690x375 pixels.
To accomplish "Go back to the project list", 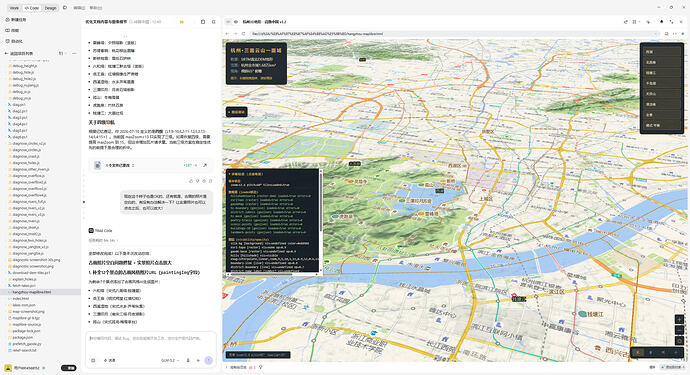I will click(x=18, y=53).
